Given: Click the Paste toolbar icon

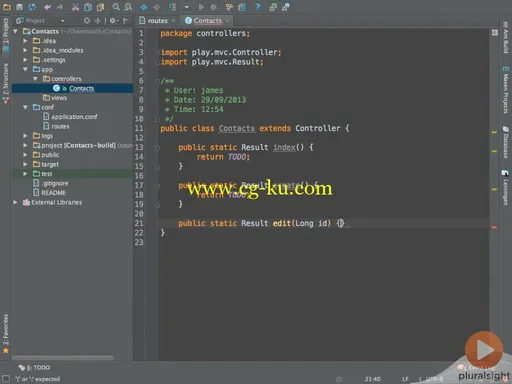Looking at the screenshot, I should click(100, 7).
